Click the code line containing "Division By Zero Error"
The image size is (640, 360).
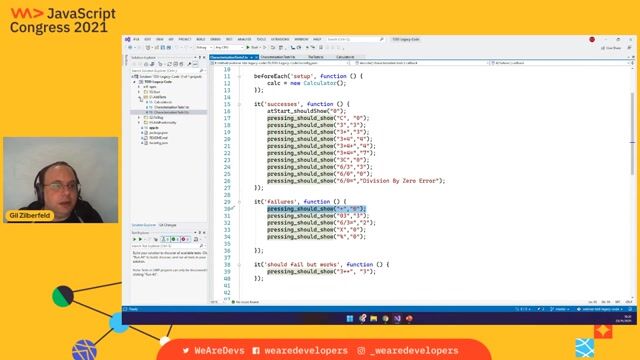(x=356, y=181)
